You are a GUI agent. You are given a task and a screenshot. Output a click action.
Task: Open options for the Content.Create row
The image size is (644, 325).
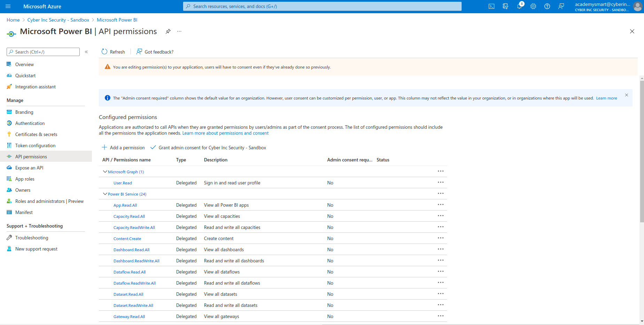point(441,238)
